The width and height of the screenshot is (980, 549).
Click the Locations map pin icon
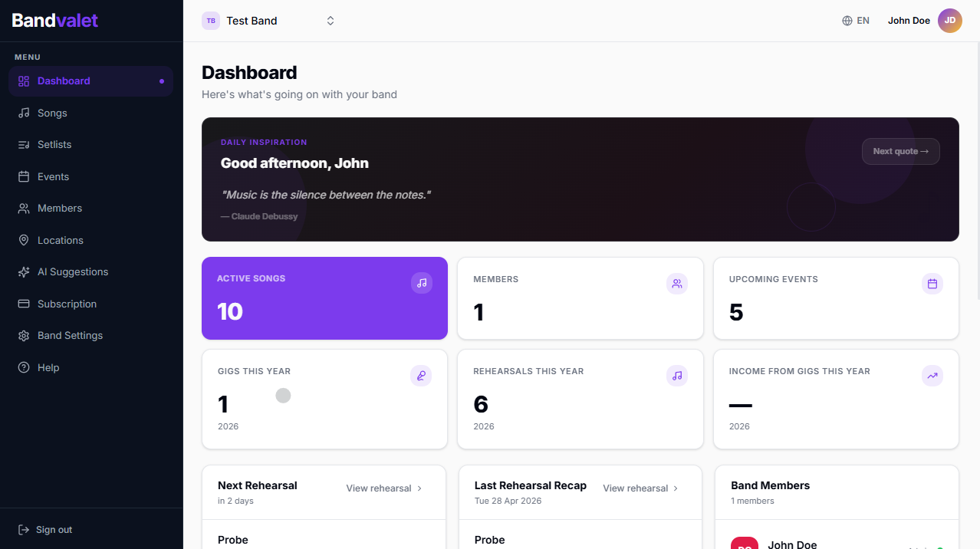[24, 240]
